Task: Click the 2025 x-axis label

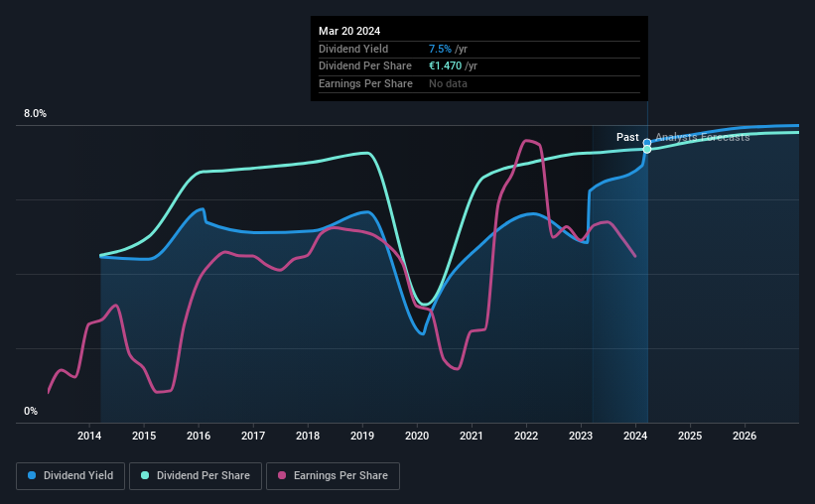Action: 690,436
